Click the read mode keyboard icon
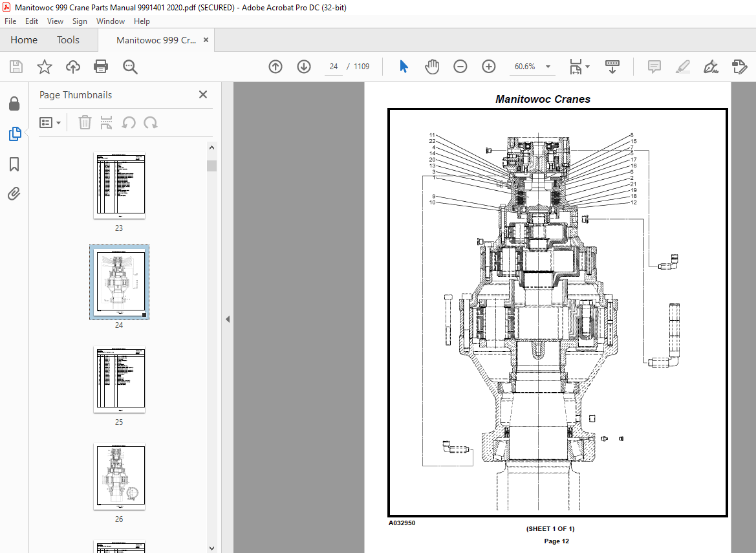Image resolution: width=756 pixels, height=553 pixels. [612, 67]
